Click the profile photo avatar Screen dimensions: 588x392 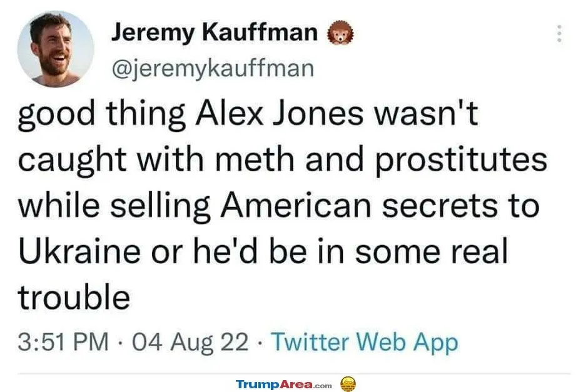click(x=55, y=49)
